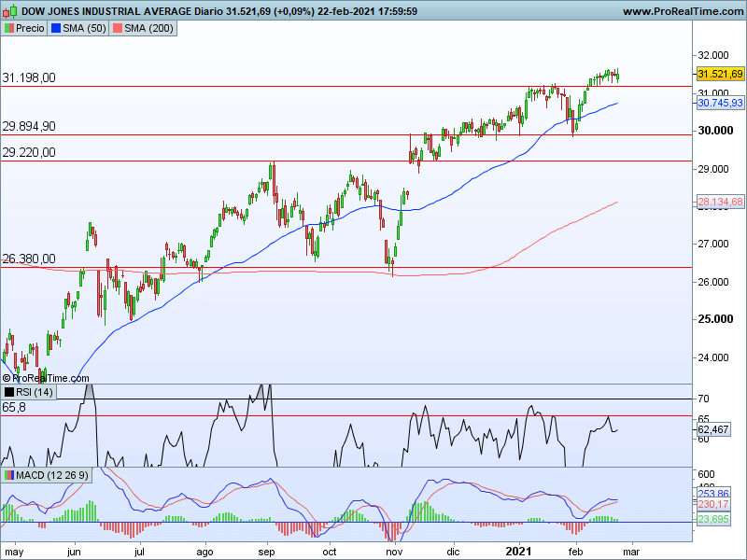This screenshot has width=747, height=560.
Task: Click the may label on time axis
Action: coord(14,553)
